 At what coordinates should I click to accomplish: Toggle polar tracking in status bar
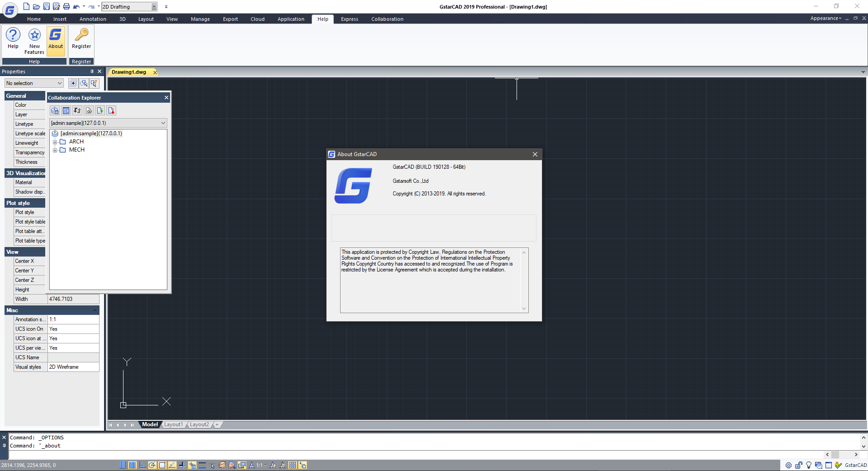pos(152,465)
